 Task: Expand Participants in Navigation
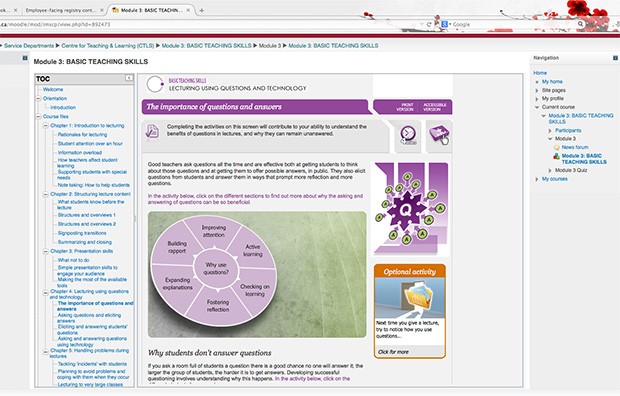click(550, 131)
